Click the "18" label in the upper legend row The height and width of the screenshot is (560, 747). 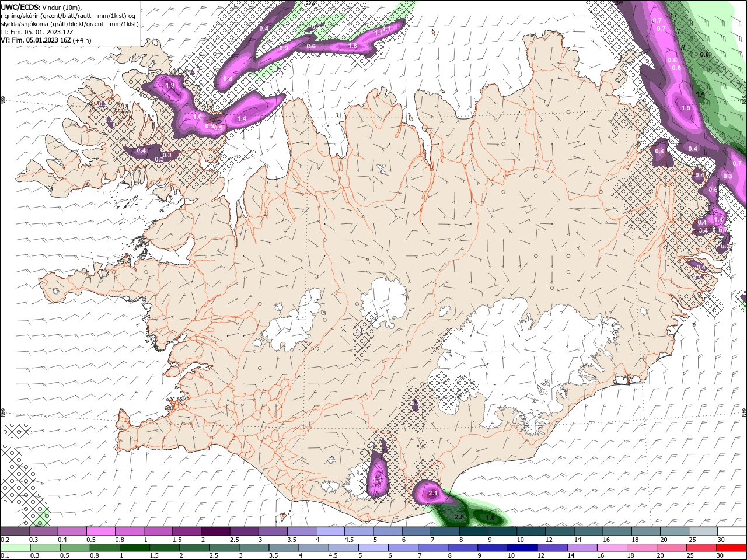636,540
